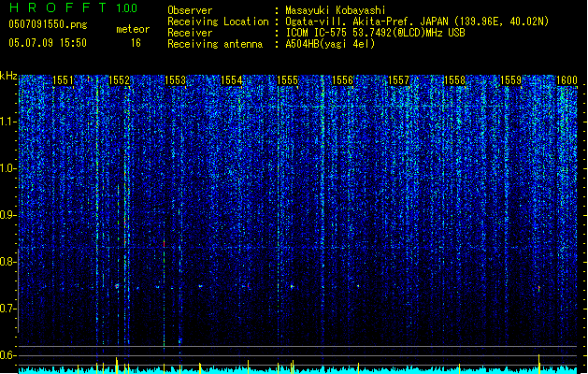Viewport: 588px width, 374px height.
Task: Click the meteor label
Action: coord(133,29)
